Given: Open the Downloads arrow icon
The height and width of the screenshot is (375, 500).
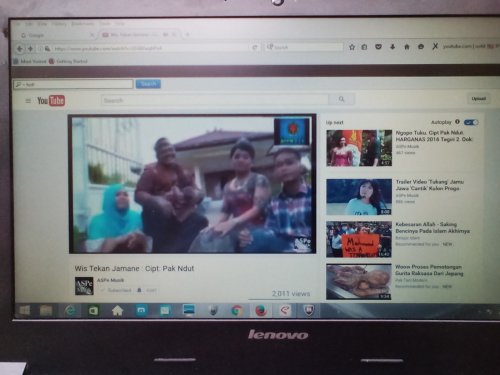Looking at the screenshot, I should (x=393, y=47).
